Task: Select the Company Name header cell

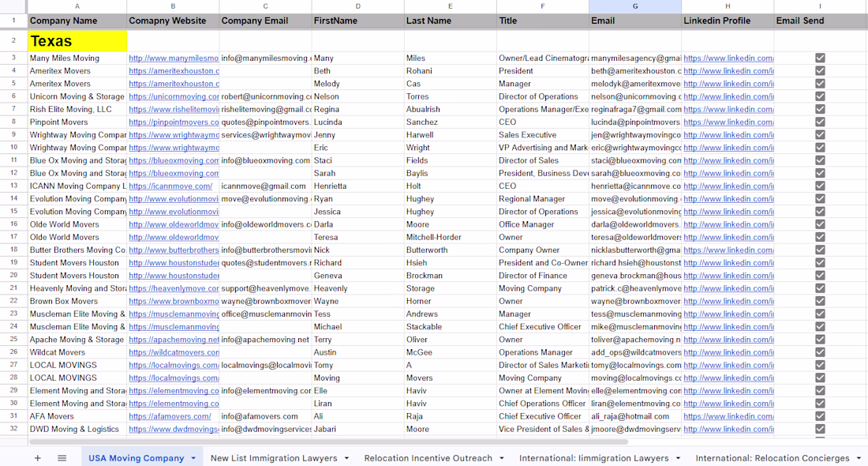Action: [x=77, y=21]
